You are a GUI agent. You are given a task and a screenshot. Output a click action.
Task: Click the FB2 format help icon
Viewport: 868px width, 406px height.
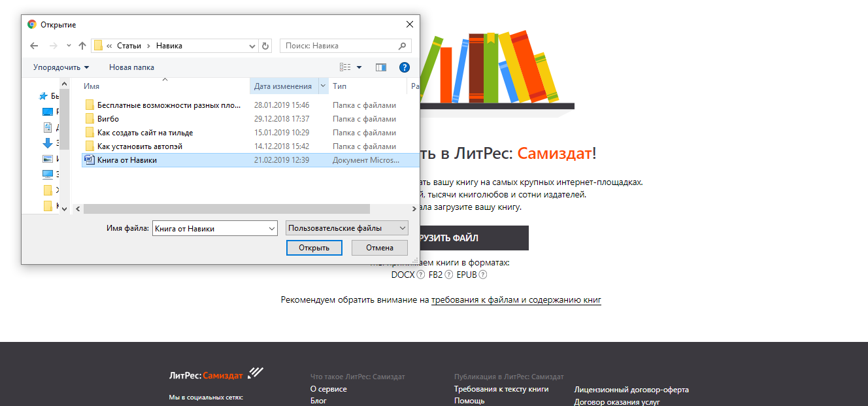pos(449,275)
